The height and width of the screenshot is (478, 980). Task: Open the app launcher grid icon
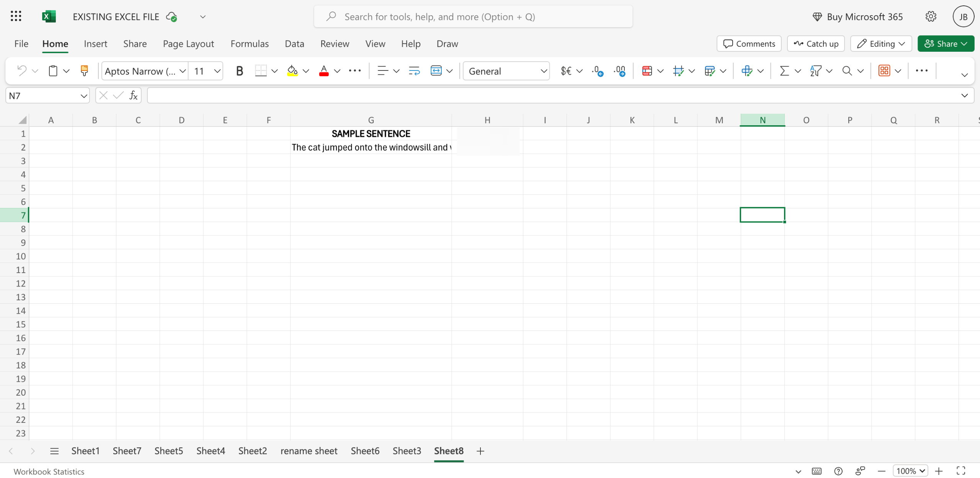coord(16,16)
